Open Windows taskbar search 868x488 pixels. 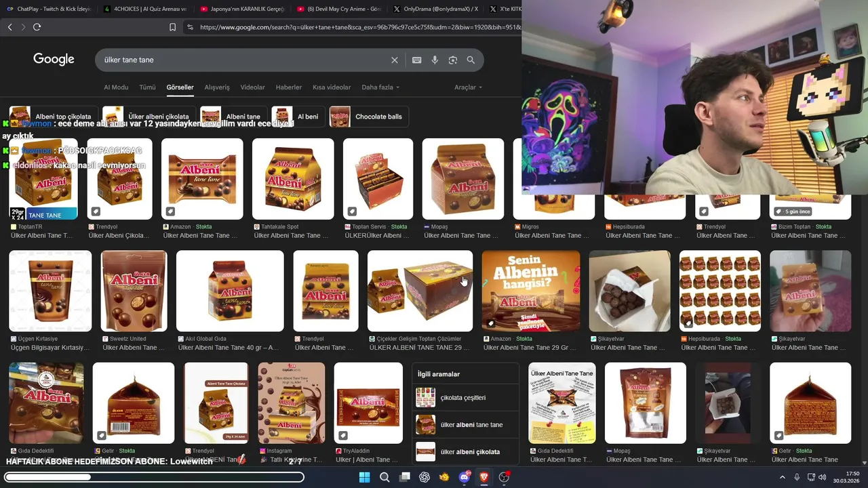pos(384,477)
